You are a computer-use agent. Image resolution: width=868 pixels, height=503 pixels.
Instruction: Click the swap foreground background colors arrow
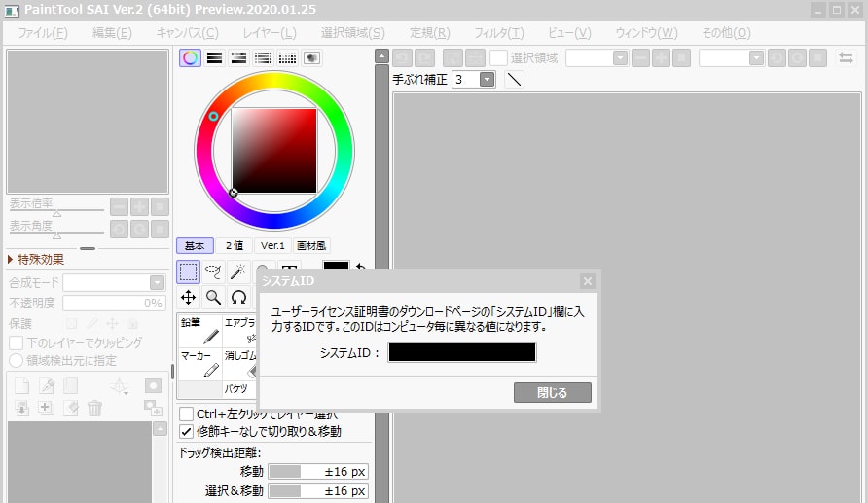coord(361,267)
